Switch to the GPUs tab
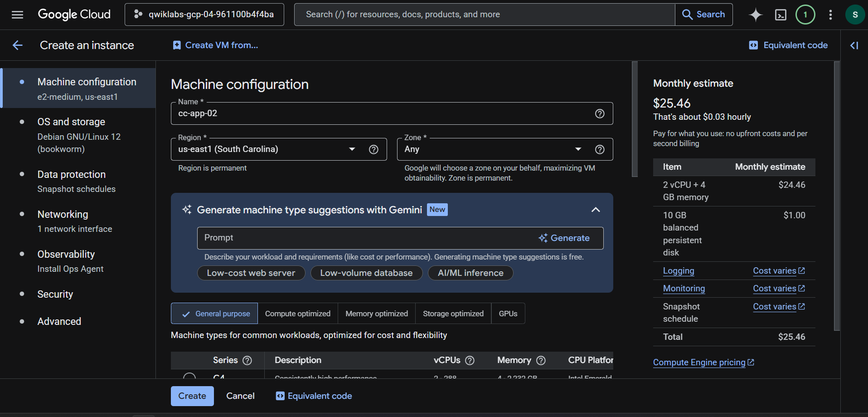 (x=508, y=314)
